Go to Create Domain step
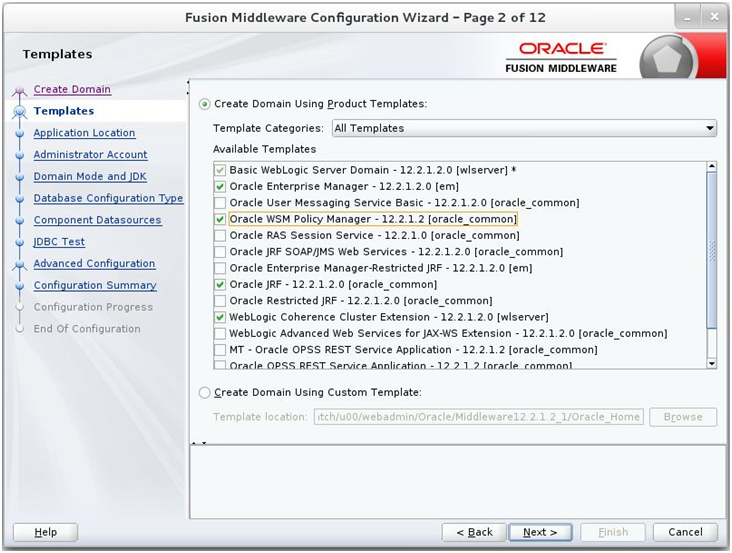Screen dimensions: 732x553 click(72, 89)
